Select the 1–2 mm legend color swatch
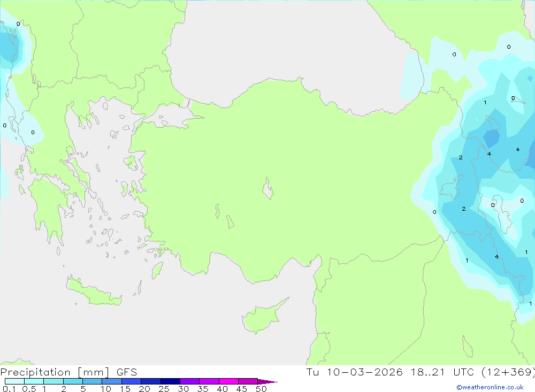Viewport: 535px width, 392px height. [x=53, y=381]
